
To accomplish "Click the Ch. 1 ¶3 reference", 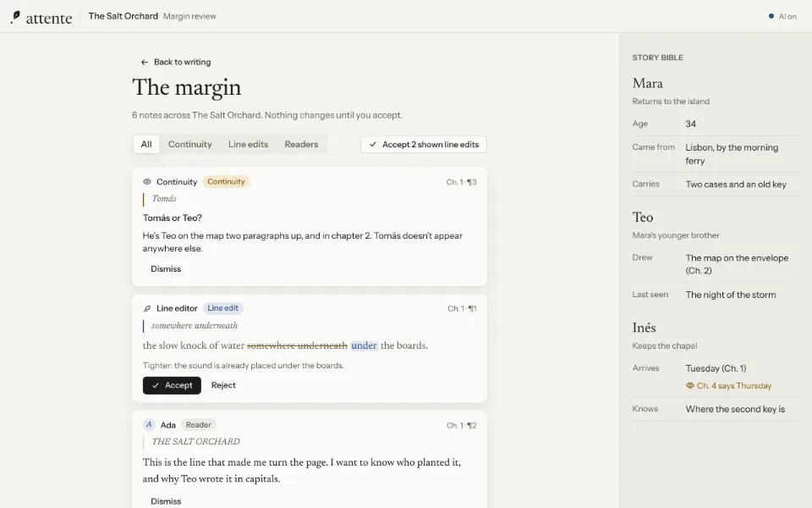I will point(462,182).
